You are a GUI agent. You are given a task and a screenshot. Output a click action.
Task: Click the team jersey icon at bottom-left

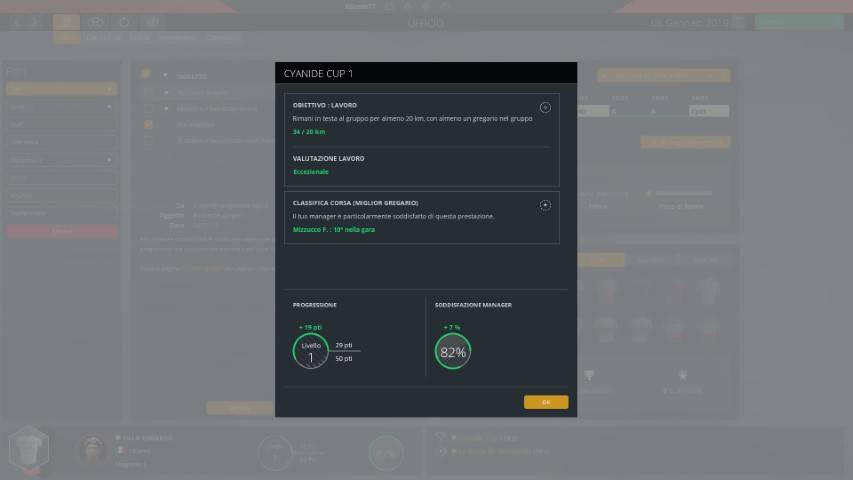click(x=28, y=450)
